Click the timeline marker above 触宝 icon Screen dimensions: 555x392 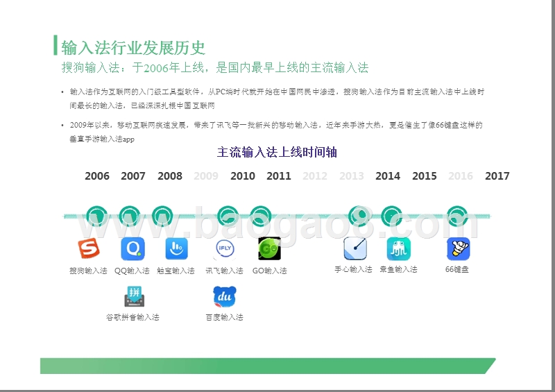[162, 216]
